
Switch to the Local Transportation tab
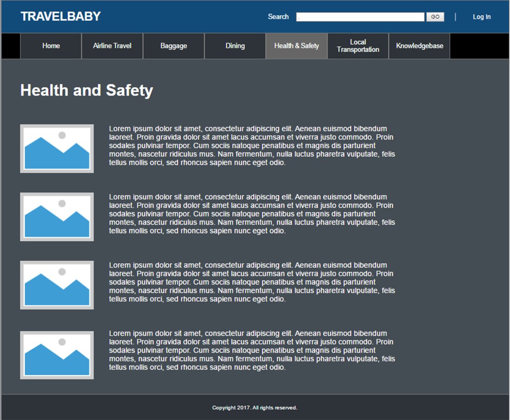(357, 46)
